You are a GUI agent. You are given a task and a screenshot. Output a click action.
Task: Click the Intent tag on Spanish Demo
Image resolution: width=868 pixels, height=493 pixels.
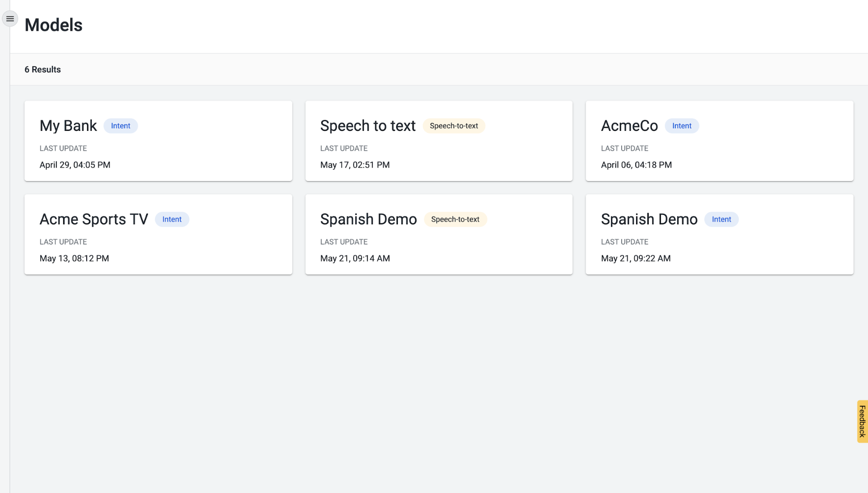721,219
